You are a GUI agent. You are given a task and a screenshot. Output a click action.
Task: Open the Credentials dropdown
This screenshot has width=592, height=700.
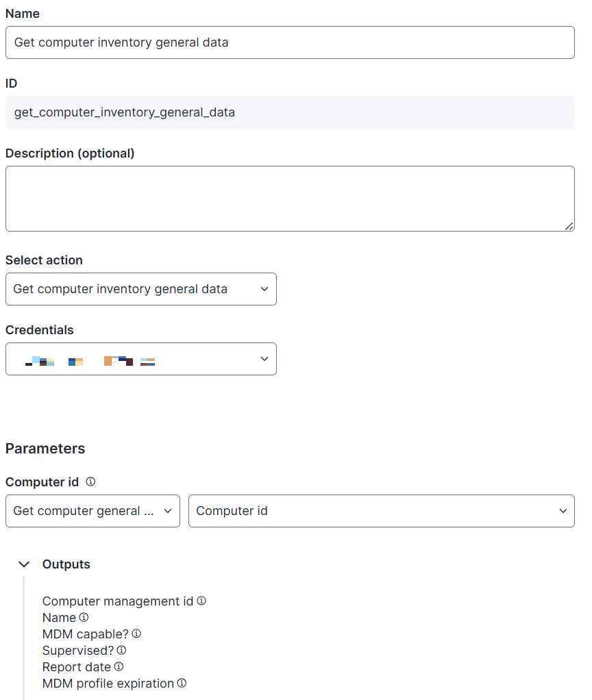tap(140, 359)
